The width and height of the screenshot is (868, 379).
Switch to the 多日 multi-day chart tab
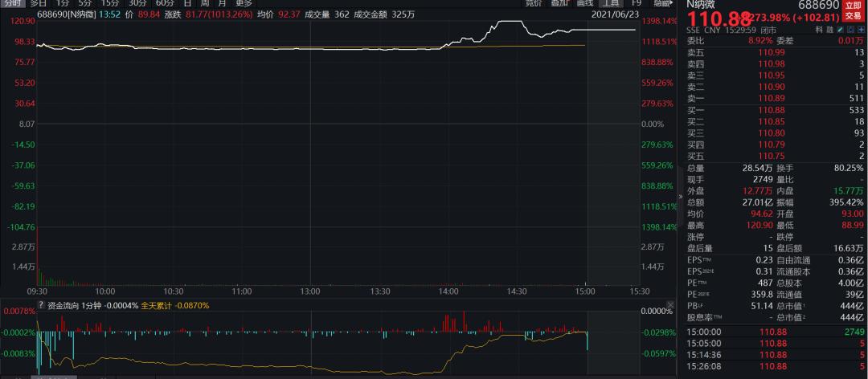[x=39, y=2]
